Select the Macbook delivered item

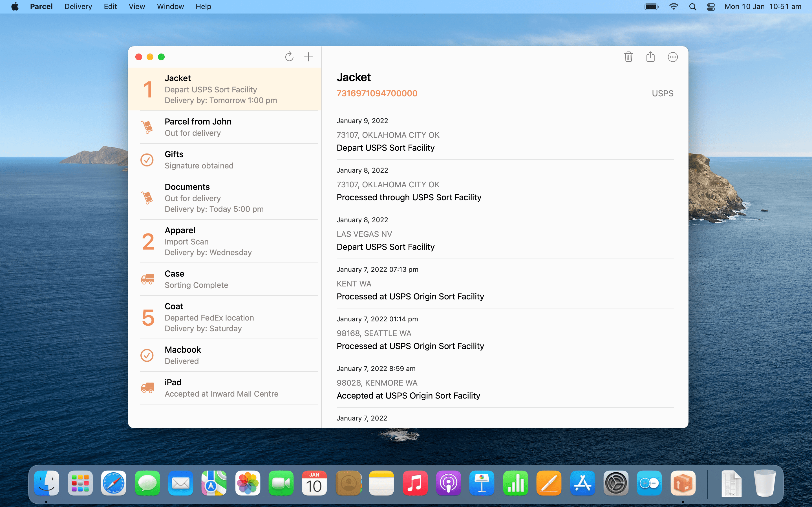coord(225,355)
